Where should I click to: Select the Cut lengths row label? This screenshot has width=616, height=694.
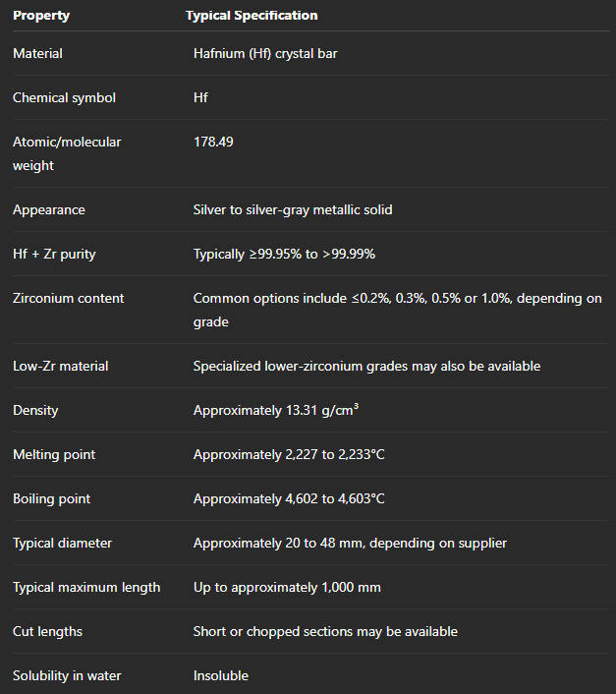pos(47,632)
